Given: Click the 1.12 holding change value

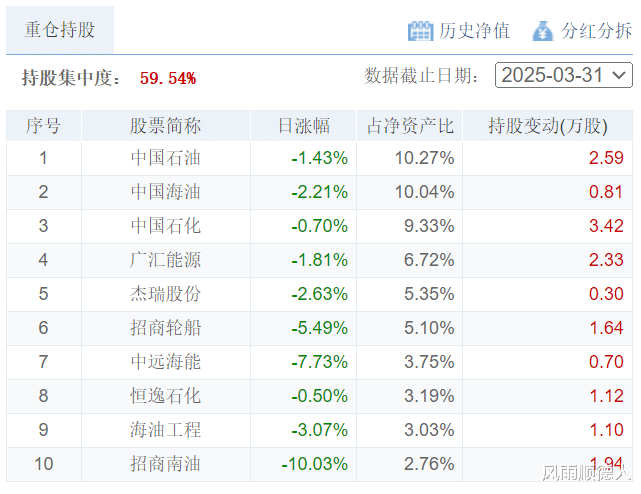Looking at the screenshot, I should pyautogui.click(x=606, y=396).
